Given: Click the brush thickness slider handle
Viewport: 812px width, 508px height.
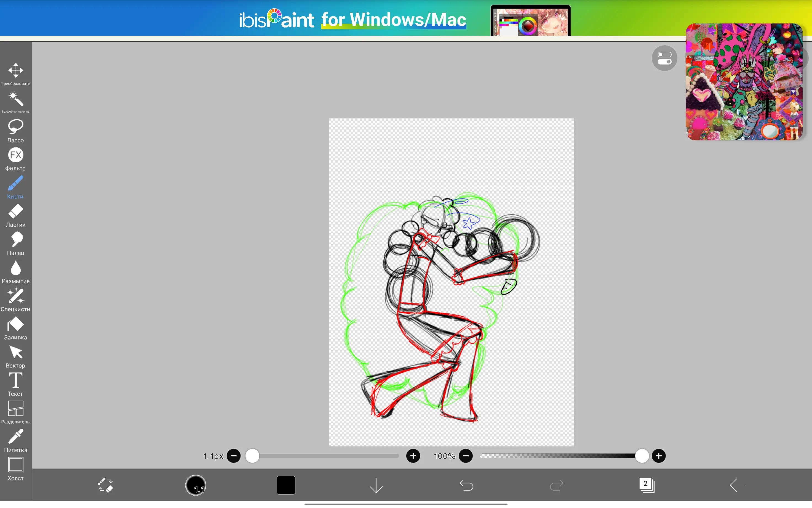Looking at the screenshot, I should click(x=252, y=456).
